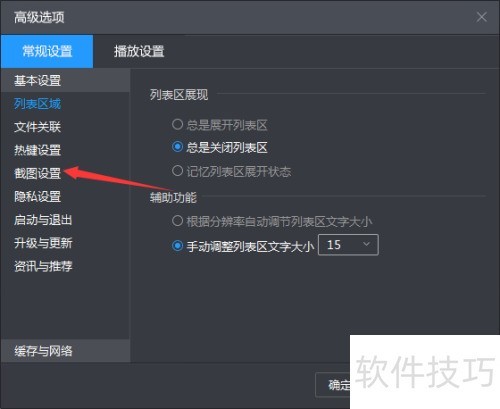Image resolution: width=500 pixels, height=409 pixels.
Task: Close the 高级选项 dialog
Action: click(481, 17)
